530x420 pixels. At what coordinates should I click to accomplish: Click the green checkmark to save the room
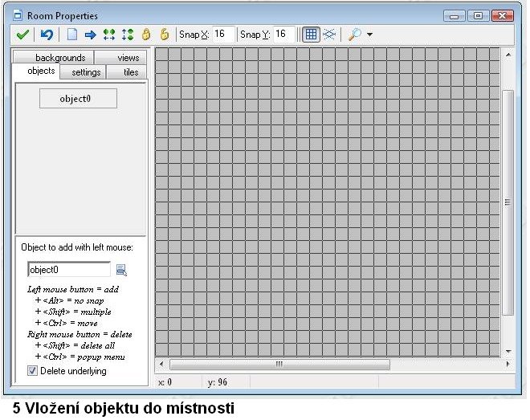(22, 35)
